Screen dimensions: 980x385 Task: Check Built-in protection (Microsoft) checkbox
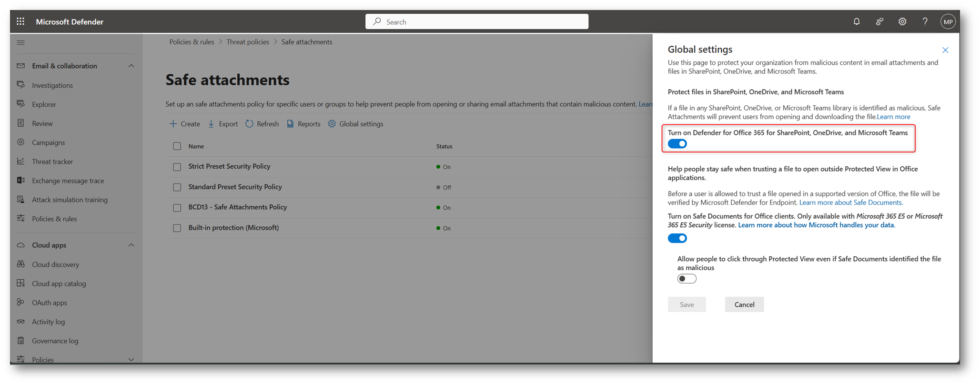tap(177, 228)
